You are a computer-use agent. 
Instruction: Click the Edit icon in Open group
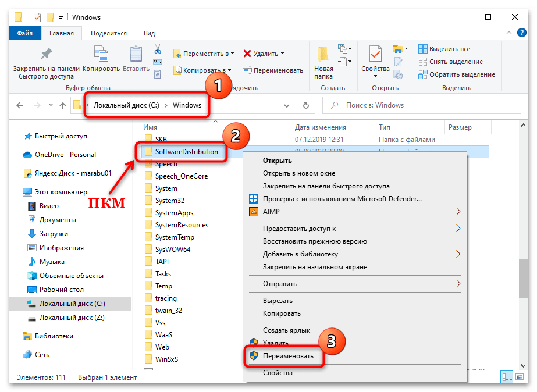[398, 62]
